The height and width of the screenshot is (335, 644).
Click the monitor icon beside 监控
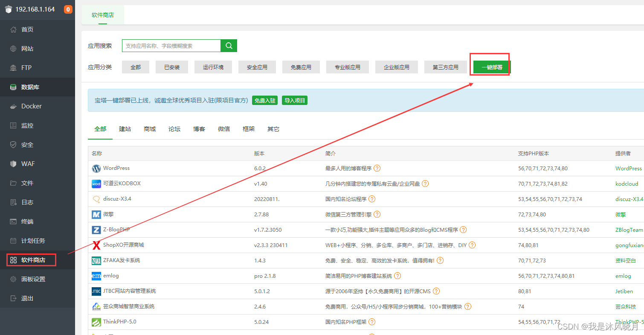tap(13, 125)
